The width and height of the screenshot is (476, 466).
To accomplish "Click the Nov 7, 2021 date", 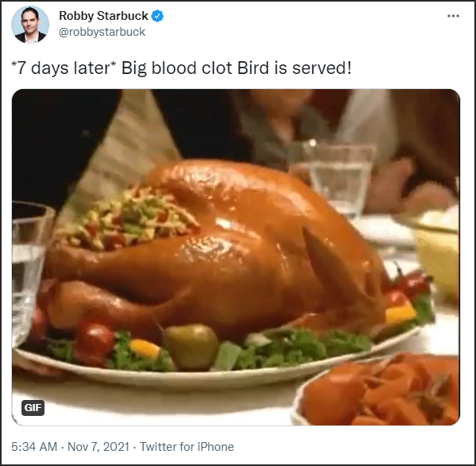I will click(99, 447).
